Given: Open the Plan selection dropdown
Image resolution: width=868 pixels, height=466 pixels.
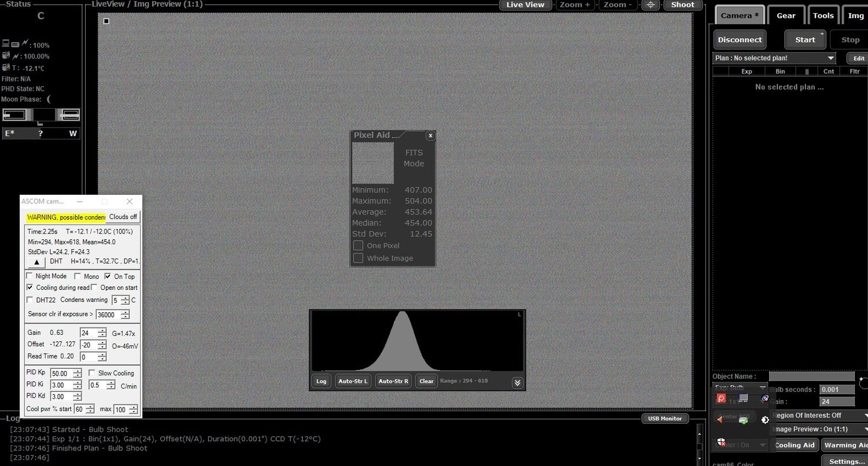Looking at the screenshot, I should tap(774, 58).
